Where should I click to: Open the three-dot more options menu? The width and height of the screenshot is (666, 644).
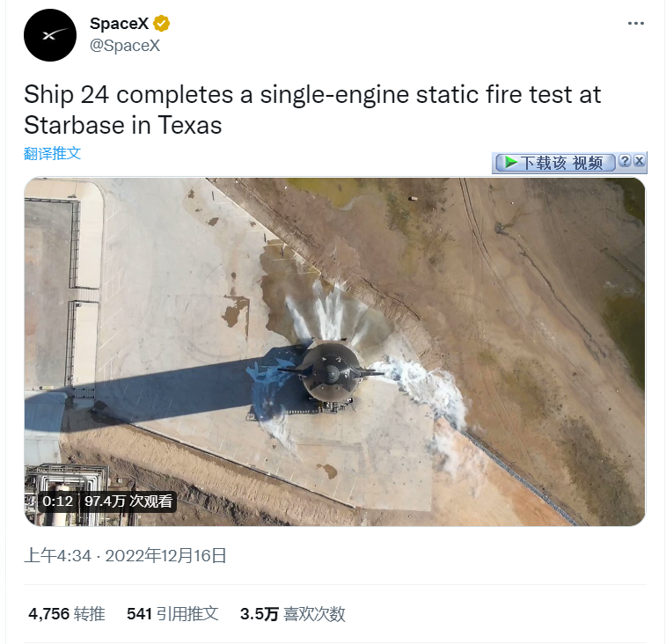pos(636,24)
